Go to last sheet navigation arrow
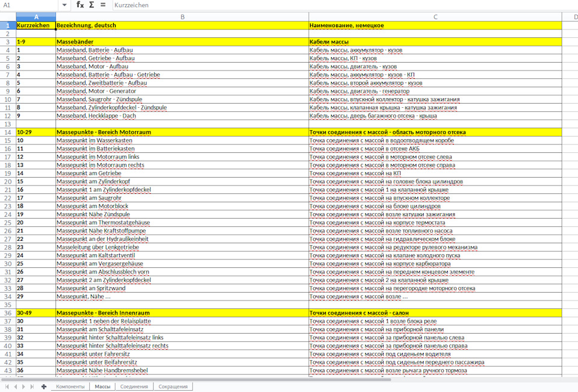The width and height of the screenshot is (578, 392). pos(32,387)
